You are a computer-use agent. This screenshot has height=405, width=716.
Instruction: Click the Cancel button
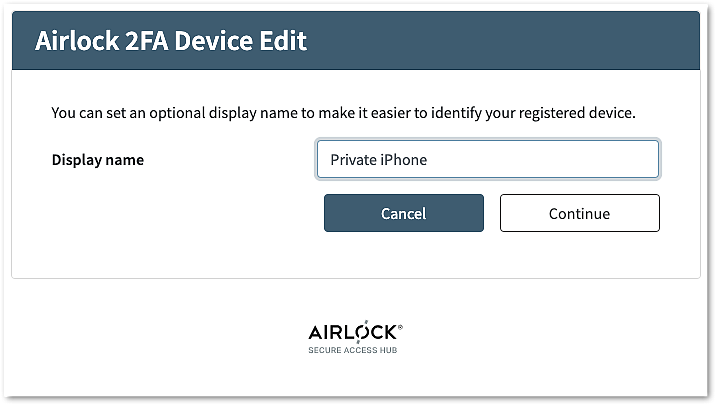pyautogui.click(x=403, y=213)
